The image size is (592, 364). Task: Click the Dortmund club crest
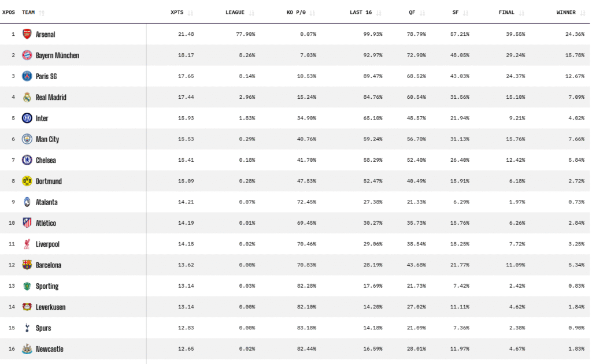pyautogui.click(x=27, y=181)
